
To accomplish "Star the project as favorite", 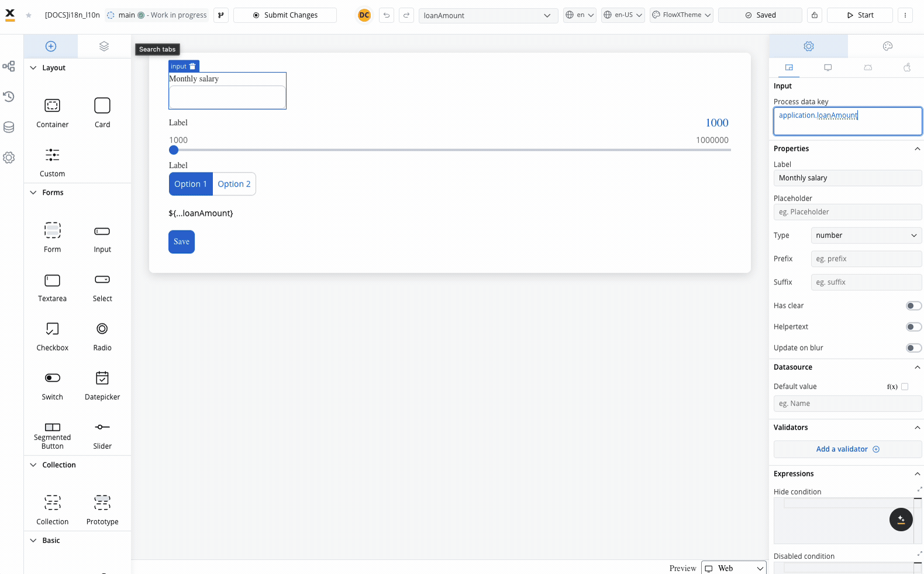I will 29,15.
